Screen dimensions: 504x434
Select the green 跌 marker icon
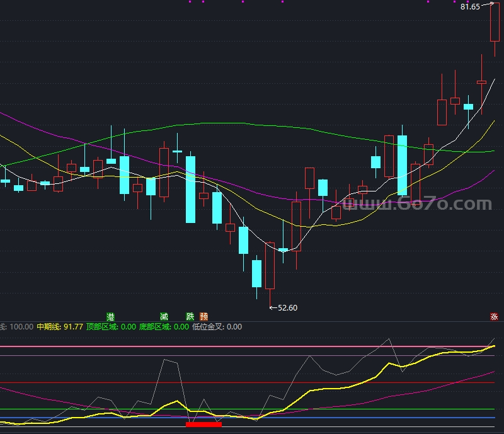click(190, 317)
